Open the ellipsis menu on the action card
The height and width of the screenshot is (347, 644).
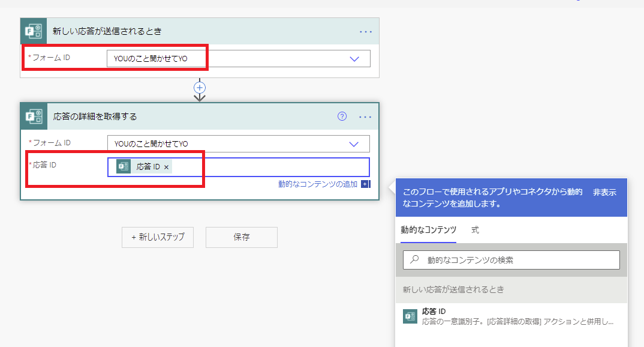[365, 116]
